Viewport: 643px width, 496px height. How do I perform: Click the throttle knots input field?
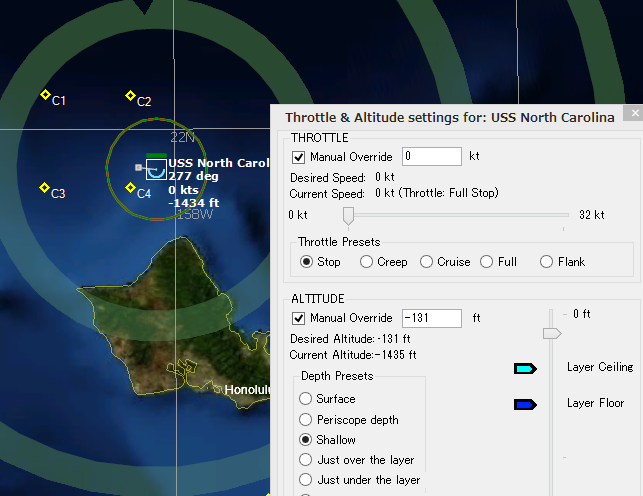click(x=432, y=157)
